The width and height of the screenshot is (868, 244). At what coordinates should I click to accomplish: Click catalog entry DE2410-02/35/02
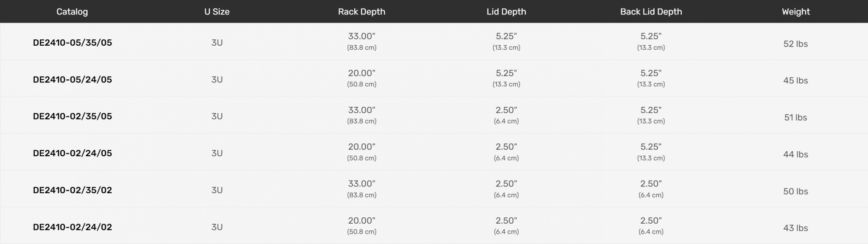click(x=72, y=190)
